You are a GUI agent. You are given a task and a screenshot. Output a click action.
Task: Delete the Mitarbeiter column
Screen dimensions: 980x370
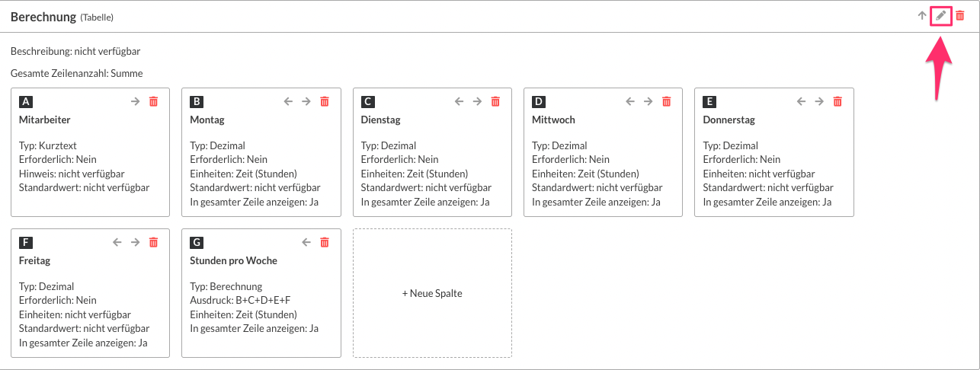point(153,101)
